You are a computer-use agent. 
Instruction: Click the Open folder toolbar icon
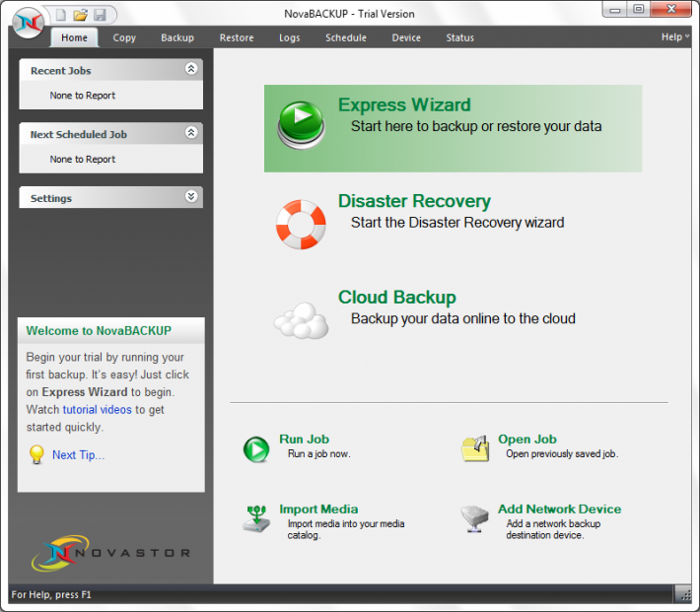tap(81, 15)
